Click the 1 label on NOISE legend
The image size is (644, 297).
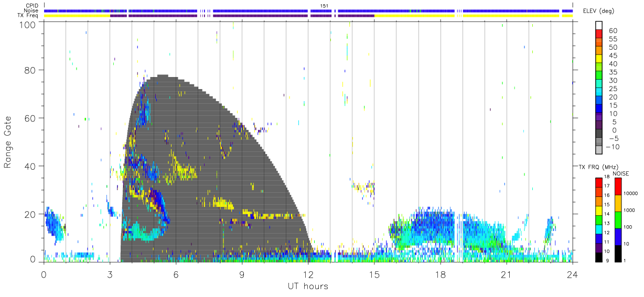click(625, 259)
